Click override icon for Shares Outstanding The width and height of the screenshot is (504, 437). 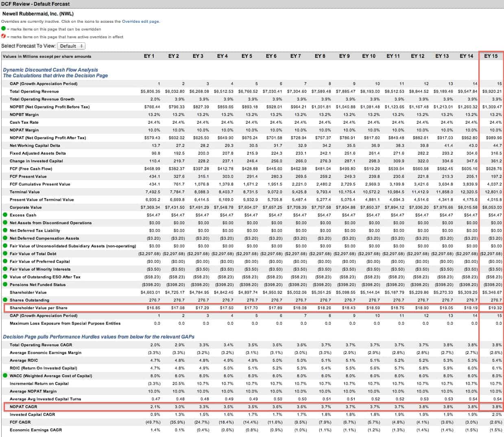5,300
